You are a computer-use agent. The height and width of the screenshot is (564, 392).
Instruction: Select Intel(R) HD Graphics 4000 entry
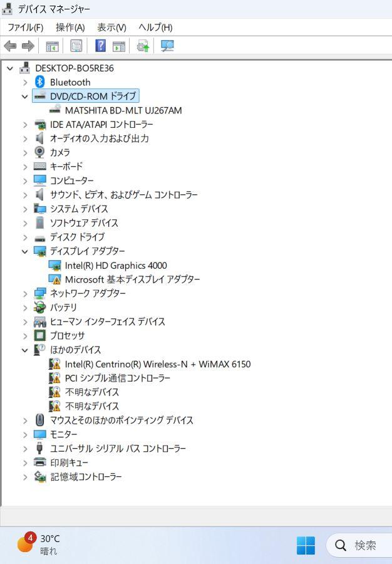(116, 266)
